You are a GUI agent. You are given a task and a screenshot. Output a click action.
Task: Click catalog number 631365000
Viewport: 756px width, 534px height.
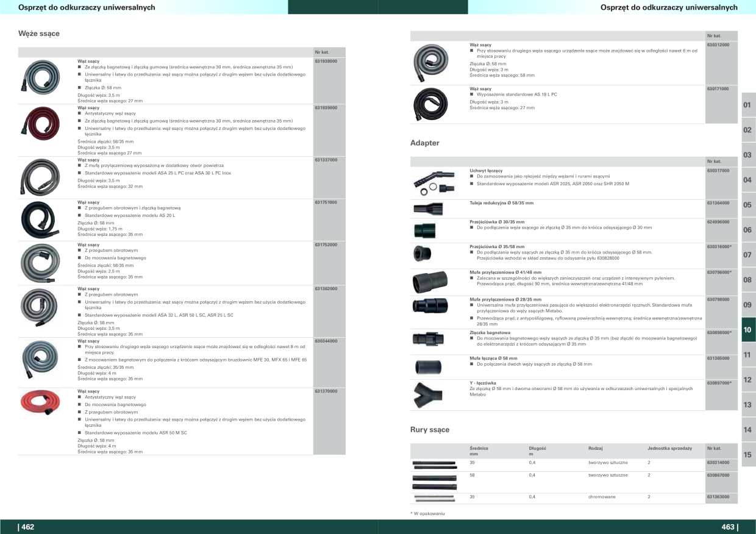[x=719, y=358]
